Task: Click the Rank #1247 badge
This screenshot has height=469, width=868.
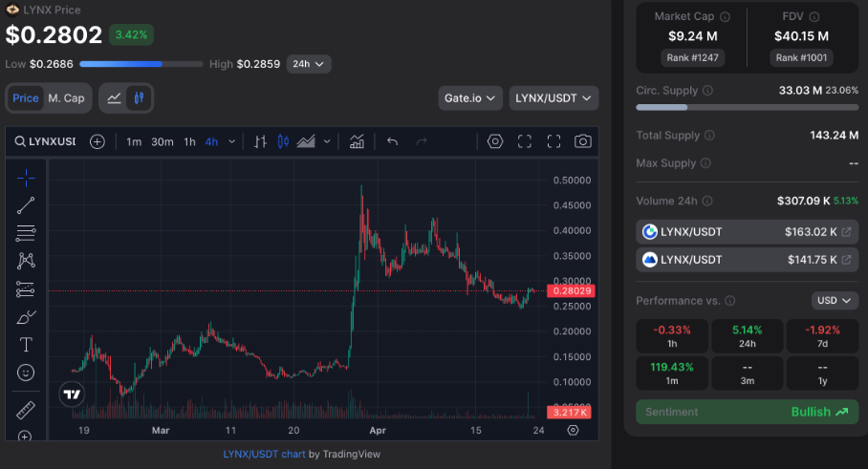Action: tap(692, 57)
